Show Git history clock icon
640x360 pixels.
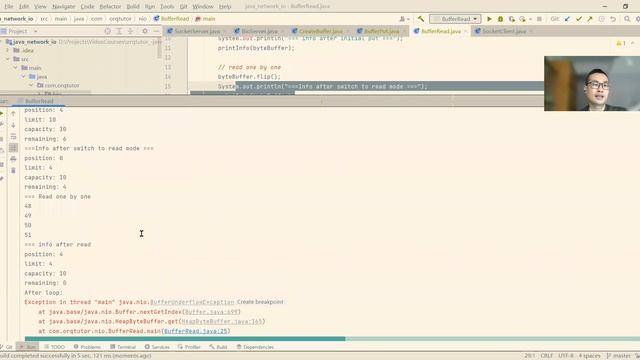pyautogui.click(x=601, y=19)
